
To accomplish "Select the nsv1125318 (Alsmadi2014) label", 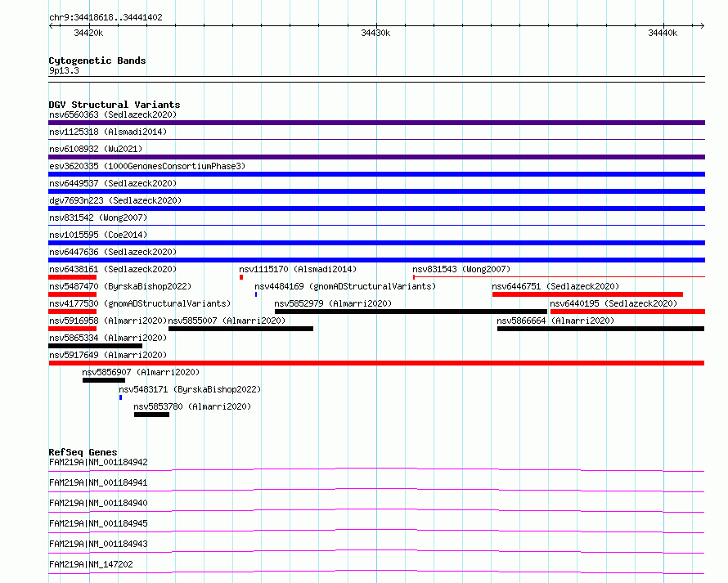I will click(108, 132).
